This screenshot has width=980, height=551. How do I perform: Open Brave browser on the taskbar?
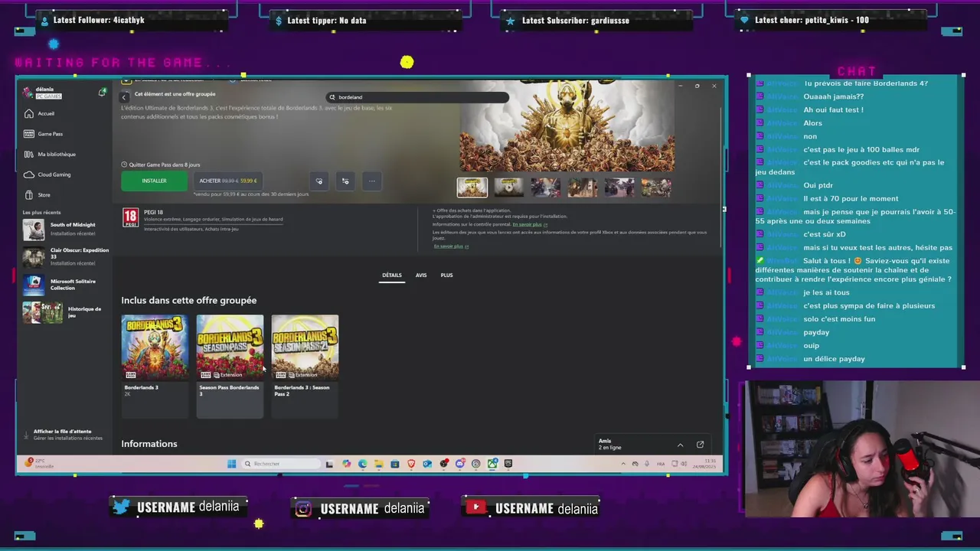(x=411, y=464)
